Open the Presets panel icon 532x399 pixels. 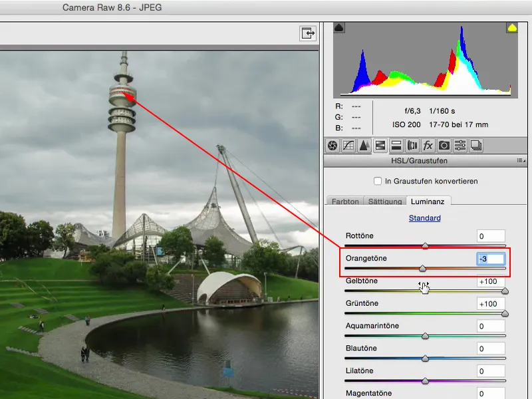click(x=460, y=146)
